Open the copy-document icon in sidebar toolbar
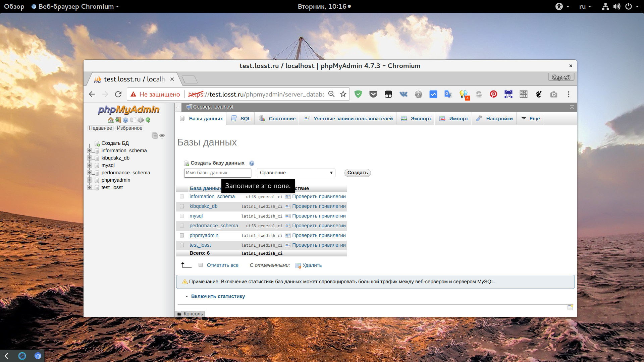Image resolution: width=644 pixels, height=362 pixels. pyautogui.click(x=133, y=120)
